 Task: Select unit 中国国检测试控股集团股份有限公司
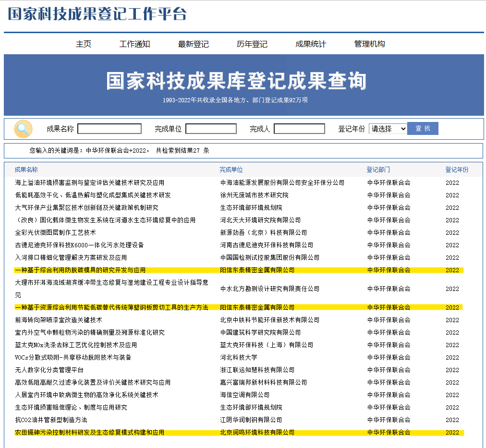point(270,258)
